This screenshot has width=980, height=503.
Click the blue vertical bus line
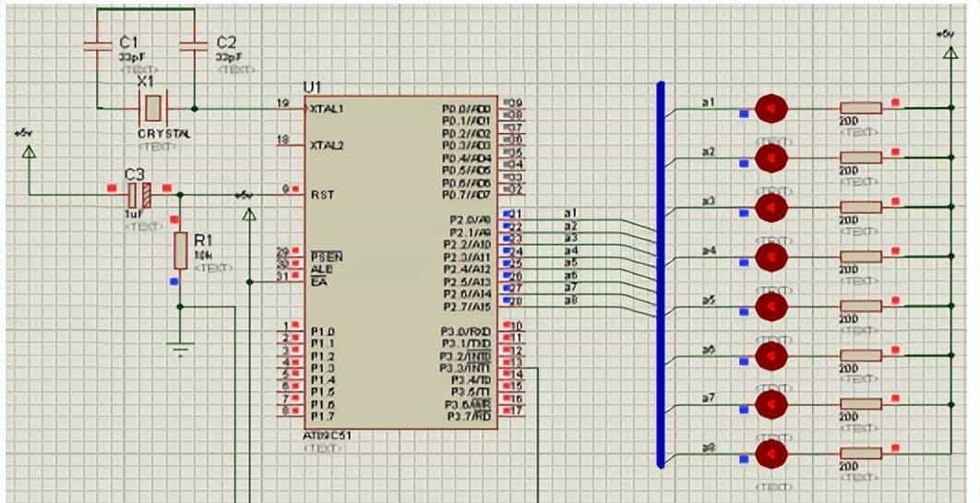(661, 277)
